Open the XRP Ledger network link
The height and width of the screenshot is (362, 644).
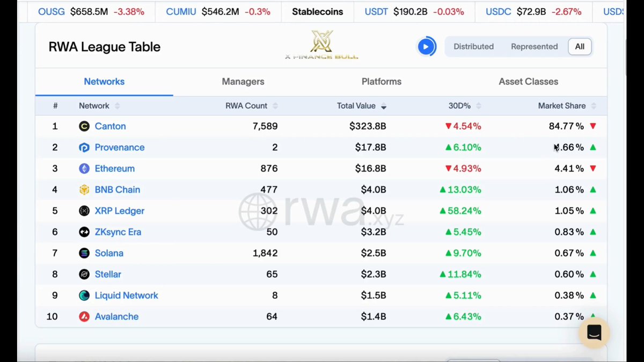point(119,211)
